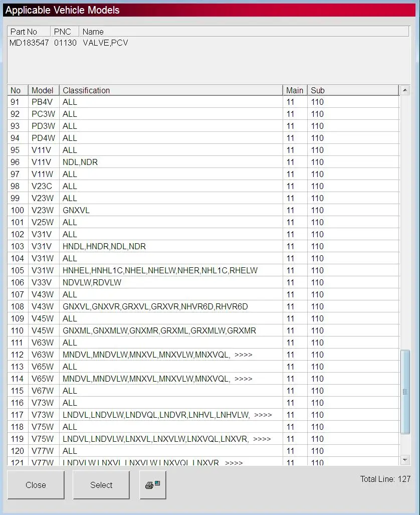Click the Name column header
The height and width of the screenshot is (515, 420).
coord(244,32)
